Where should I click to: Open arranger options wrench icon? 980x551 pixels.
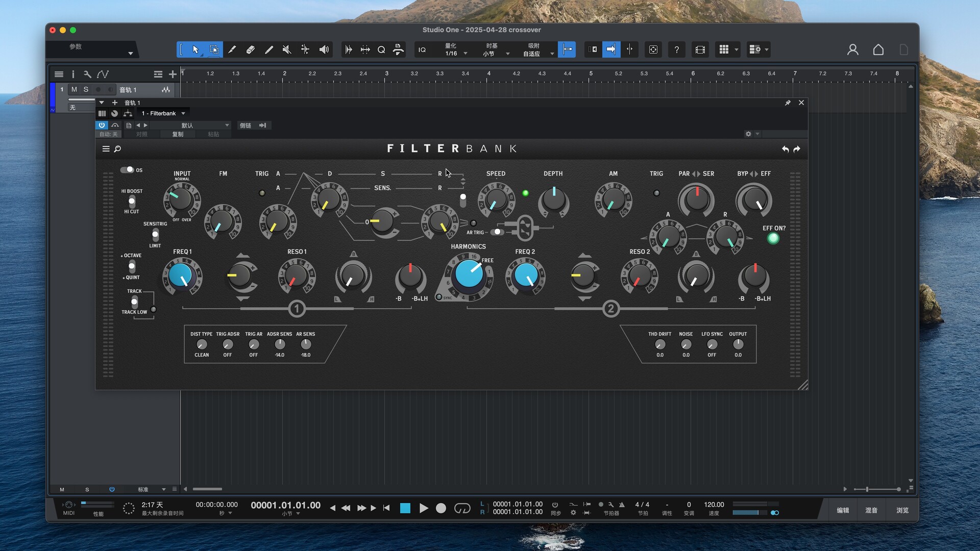[x=87, y=74]
